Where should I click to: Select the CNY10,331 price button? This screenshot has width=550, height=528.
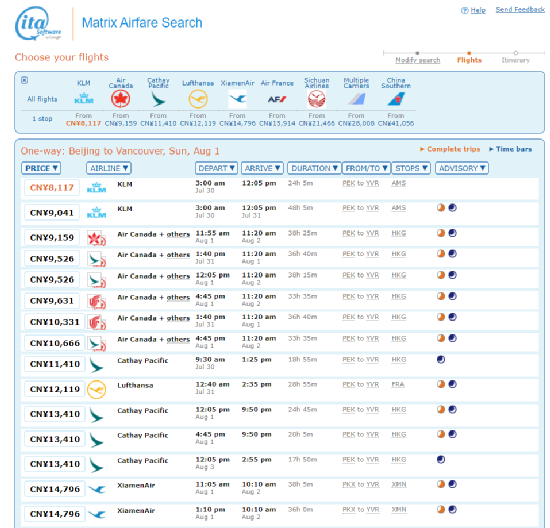pyautogui.click(x=55, y=322)
